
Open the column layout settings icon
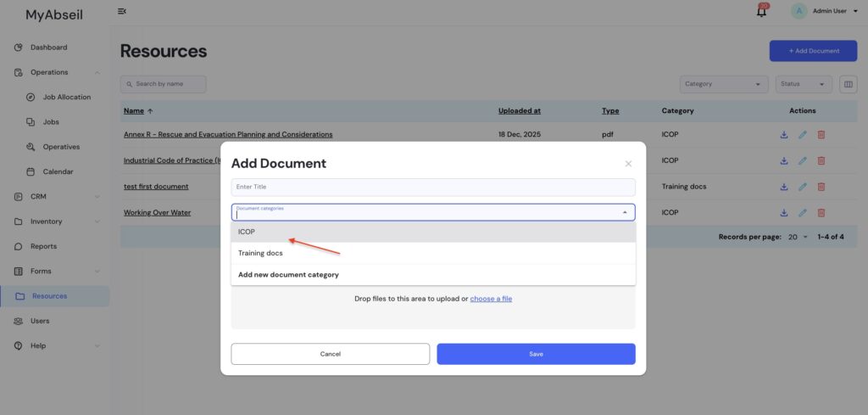848,84
